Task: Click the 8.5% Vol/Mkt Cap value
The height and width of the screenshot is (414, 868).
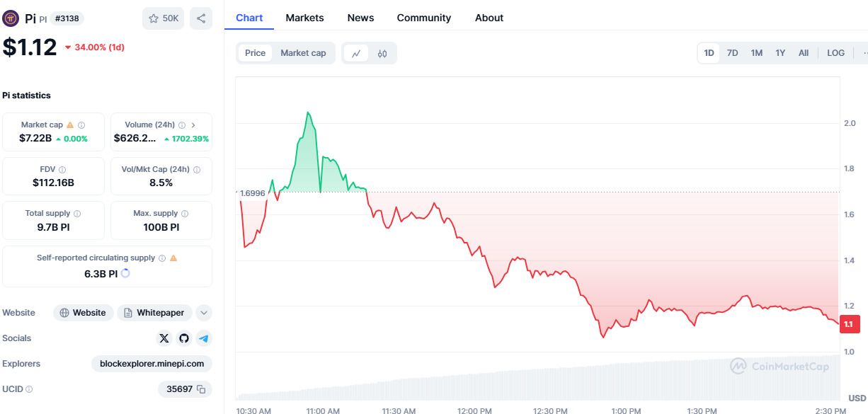Action: pyautogui.click(x=161, y=183)
